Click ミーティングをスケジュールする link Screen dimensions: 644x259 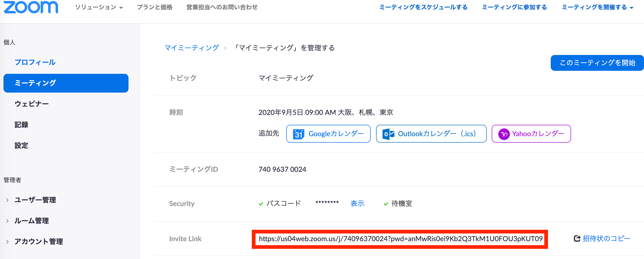(423, 7)
